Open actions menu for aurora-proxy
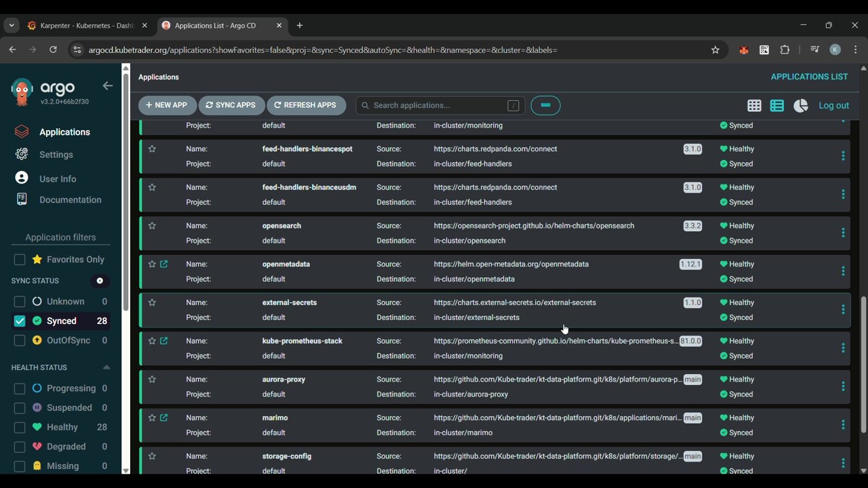Image resolution: width=868 pixels, height=488 pixels. pyautogui.click(x=843, y=386)
